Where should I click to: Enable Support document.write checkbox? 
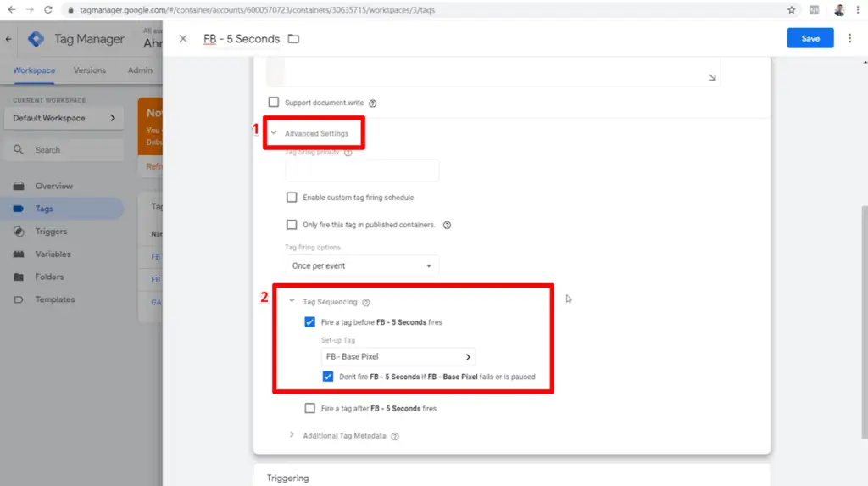(274, 102)
